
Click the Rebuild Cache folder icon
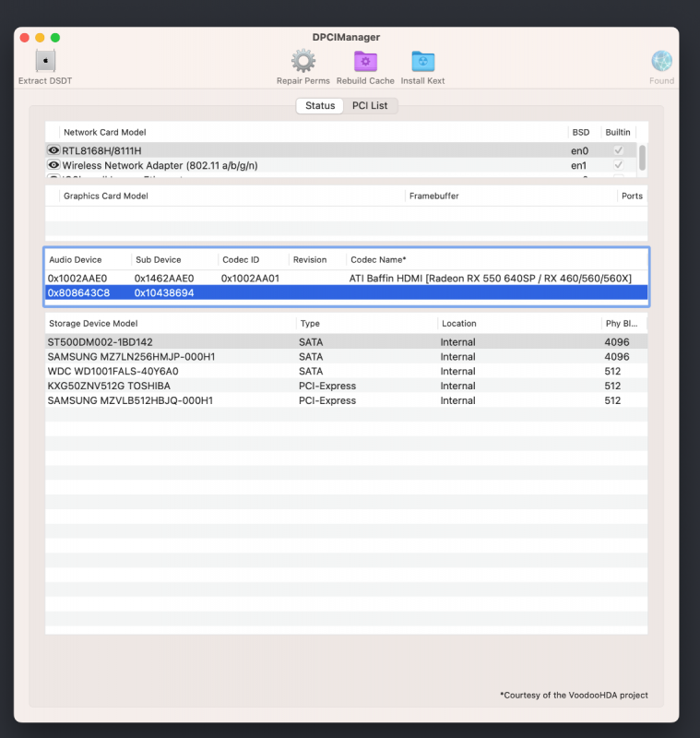(365, 61)
